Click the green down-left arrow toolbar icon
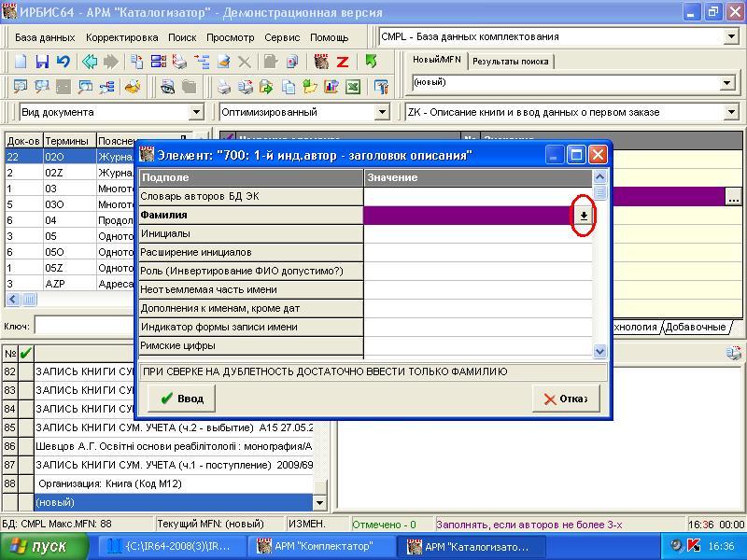This screenshot has height=560, width=747. coord(372,62)
